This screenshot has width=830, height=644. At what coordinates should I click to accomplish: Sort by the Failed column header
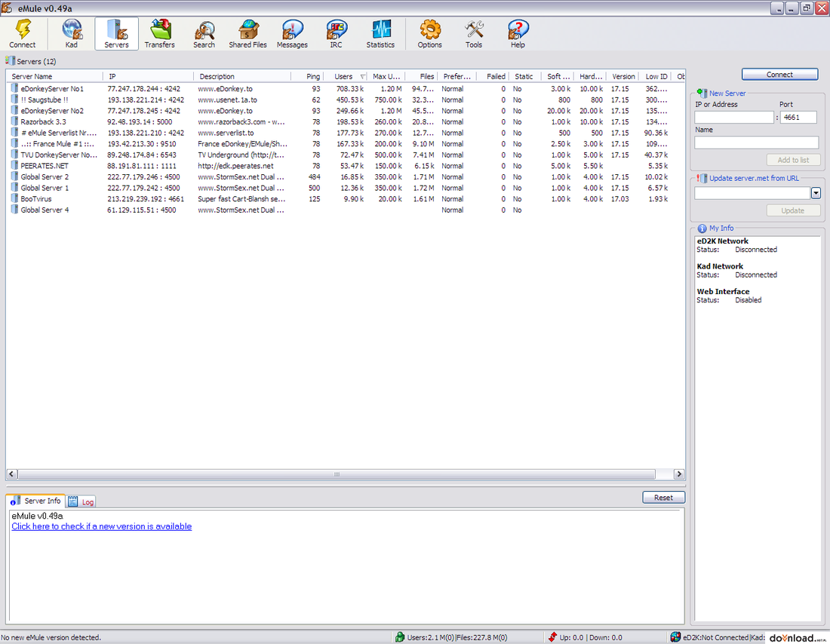click(493, 76)
